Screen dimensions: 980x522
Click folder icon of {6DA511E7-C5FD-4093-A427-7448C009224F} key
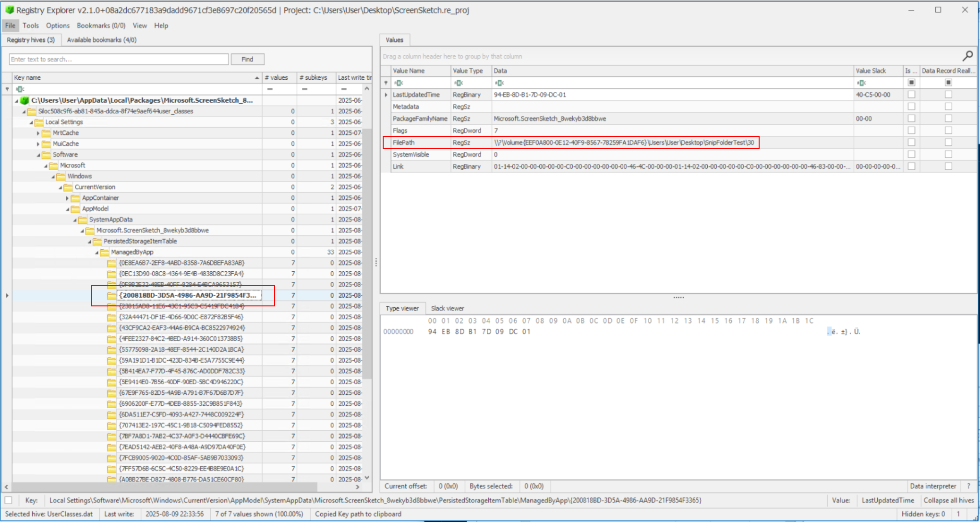point(112,414)
